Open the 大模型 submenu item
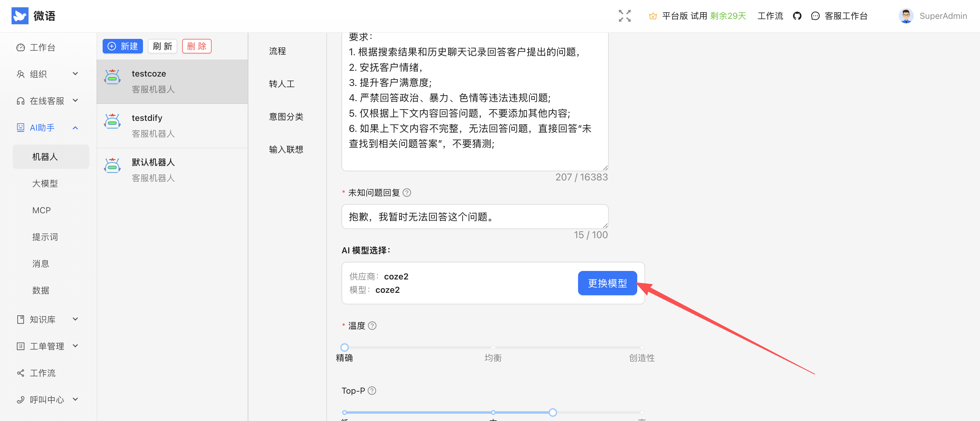This screenshot has width=980, height=421. coord(45,183)
